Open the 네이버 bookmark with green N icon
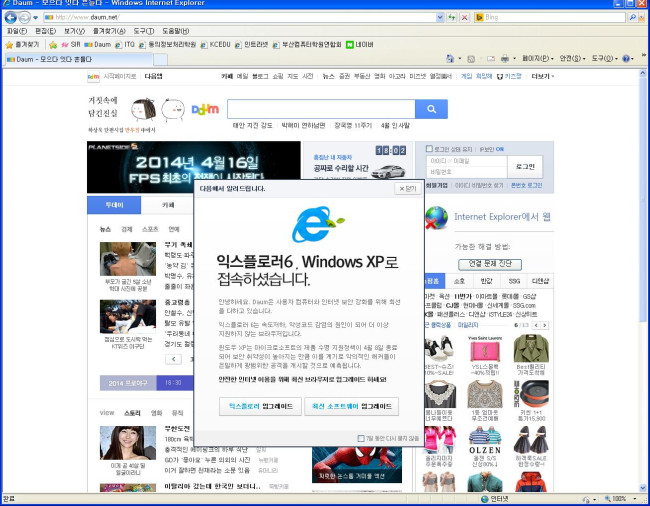Screen dimensions: 650x506 360,44
